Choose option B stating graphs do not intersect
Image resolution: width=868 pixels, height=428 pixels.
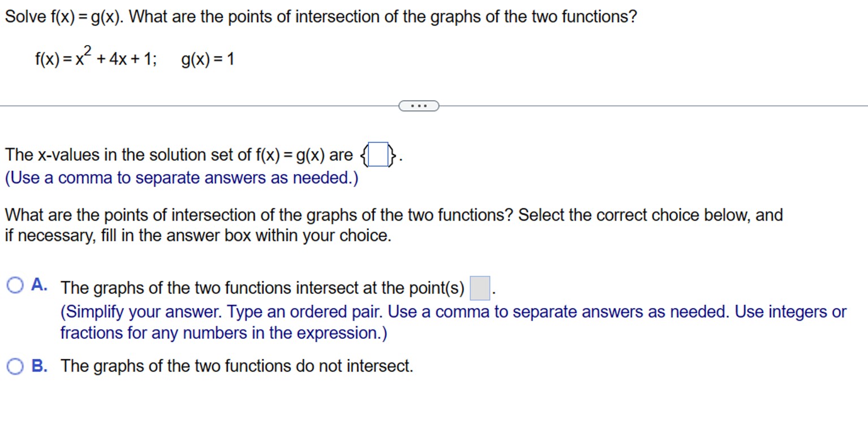click(15, 366)
